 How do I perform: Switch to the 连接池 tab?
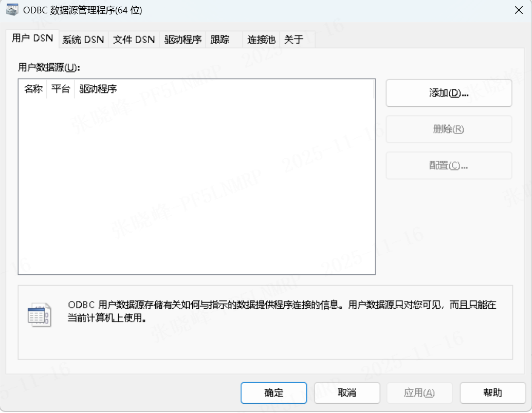coord(261,40)
